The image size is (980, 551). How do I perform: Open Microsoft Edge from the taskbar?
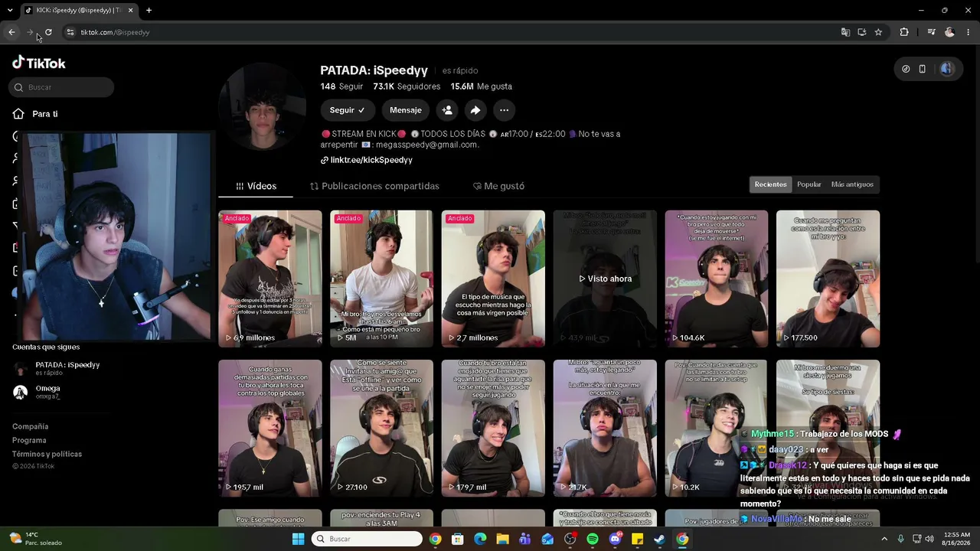480,539
